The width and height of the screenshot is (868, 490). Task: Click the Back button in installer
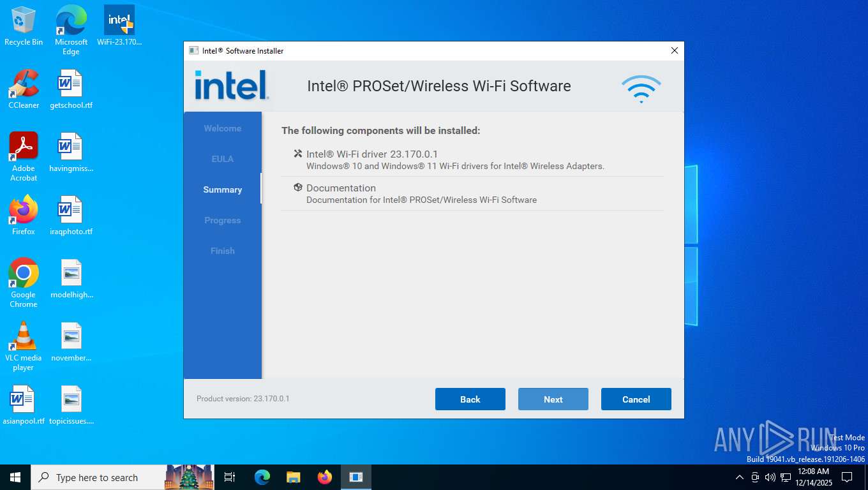(470, 399)
